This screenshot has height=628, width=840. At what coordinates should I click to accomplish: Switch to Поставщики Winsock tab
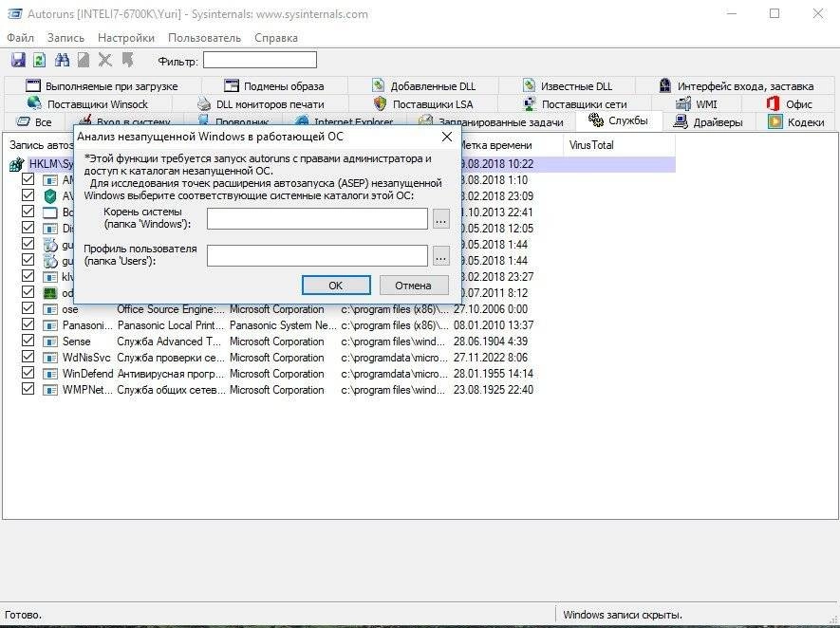pos(87,103)
